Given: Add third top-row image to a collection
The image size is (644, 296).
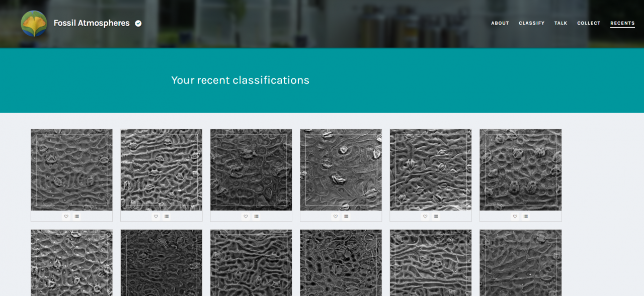Looking at the screenshot, I should (257, 216).
